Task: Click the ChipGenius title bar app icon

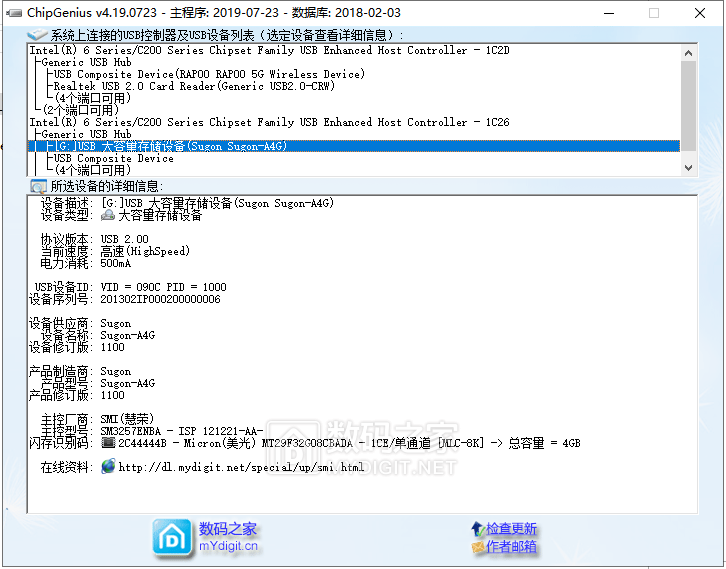Action: [14, 13]
